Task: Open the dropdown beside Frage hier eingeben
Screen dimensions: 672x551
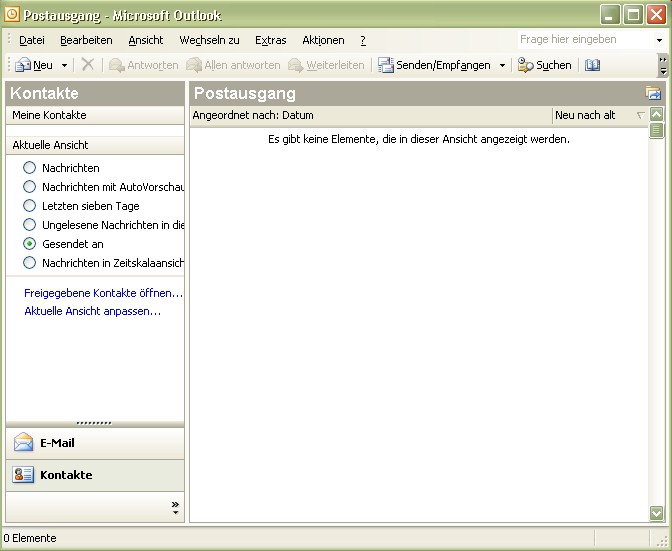Action: tap(659, 40)
